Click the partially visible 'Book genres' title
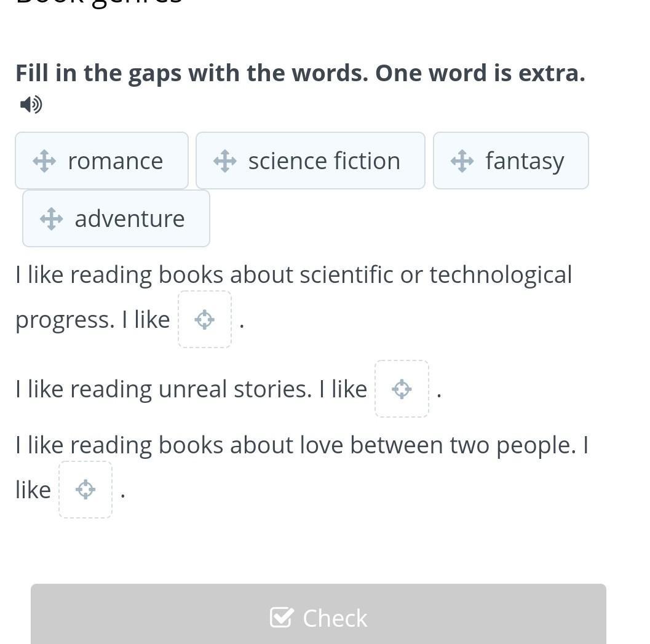 (98, 3)
